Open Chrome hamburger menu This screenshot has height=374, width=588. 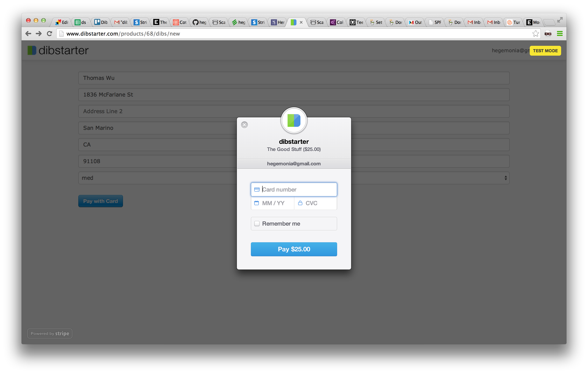click(560, 34)
